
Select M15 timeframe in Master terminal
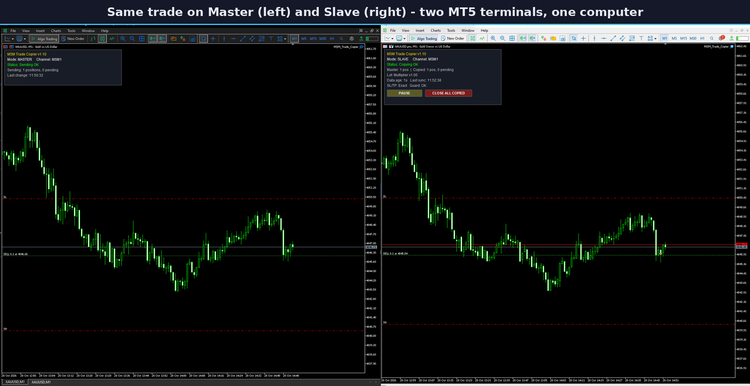(313, 39)
